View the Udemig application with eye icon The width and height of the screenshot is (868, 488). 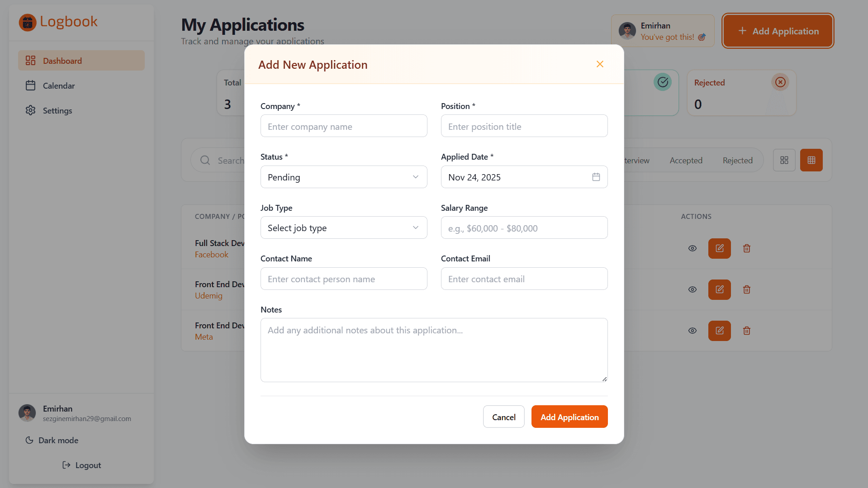693,289
